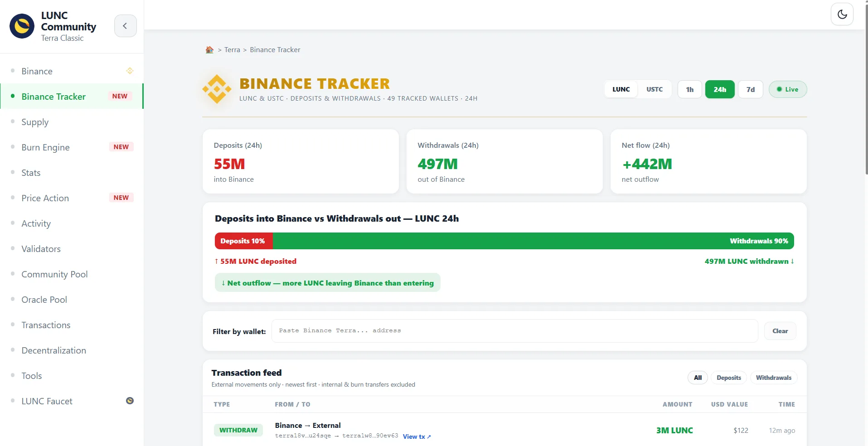Click the Binance diamond icon in sidebar
Viewport: 868px width, 446px height.
click(x=130, y=71)
